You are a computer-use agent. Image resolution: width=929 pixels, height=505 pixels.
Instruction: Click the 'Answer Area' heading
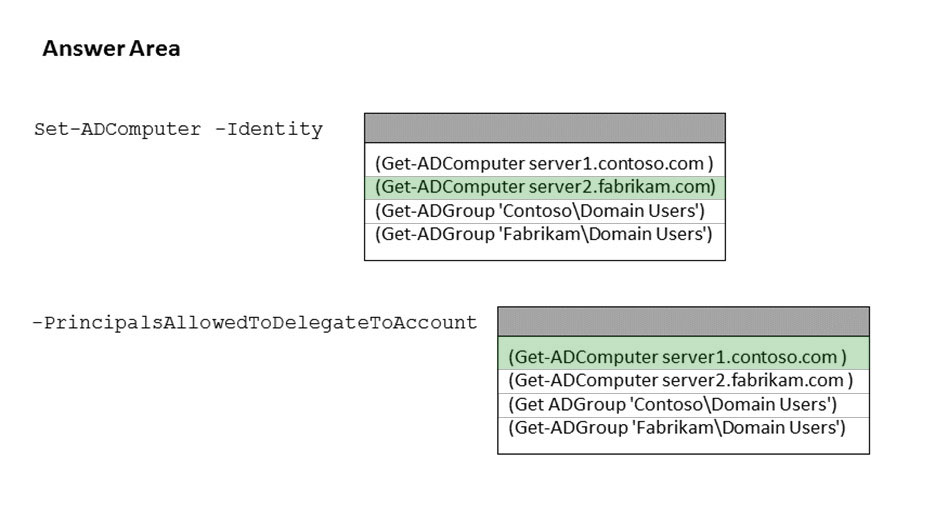click(x=111, y=49)
